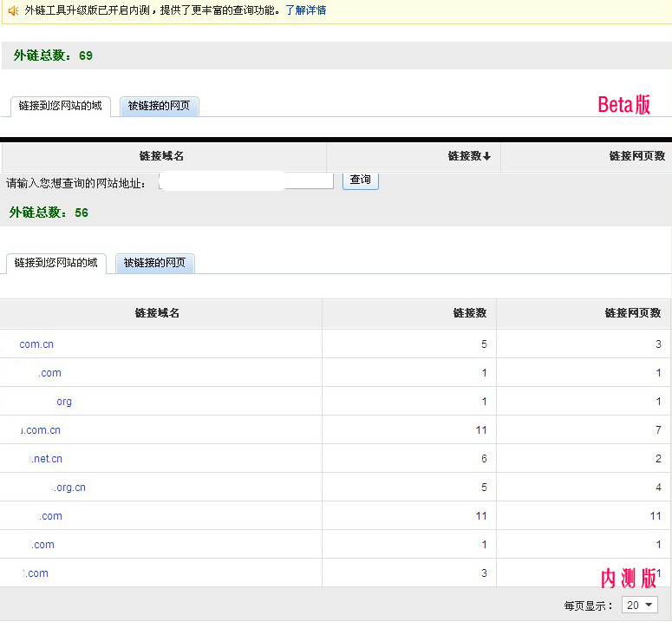Screen dimensions: 672x622
Task: Open the 了解详情 link in the notice
Action: click(x=305, y=10)
